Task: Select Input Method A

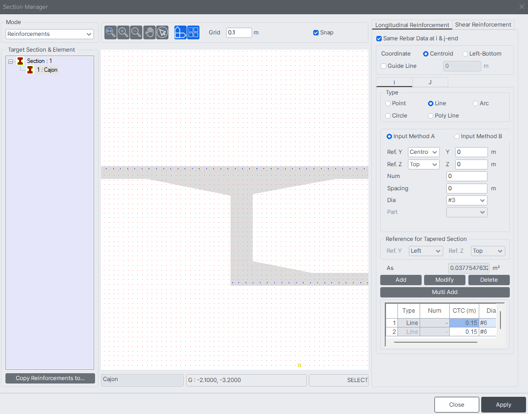Action: click(389, 136)
